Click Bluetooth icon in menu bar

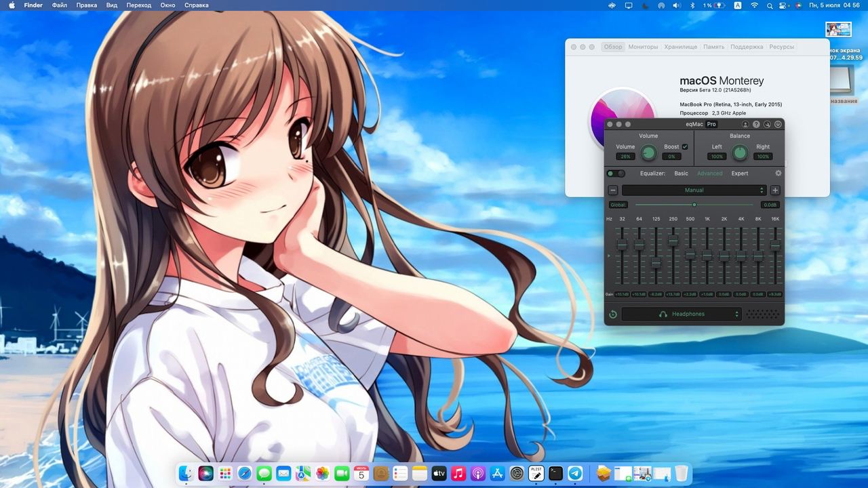[x=692, y=5]
